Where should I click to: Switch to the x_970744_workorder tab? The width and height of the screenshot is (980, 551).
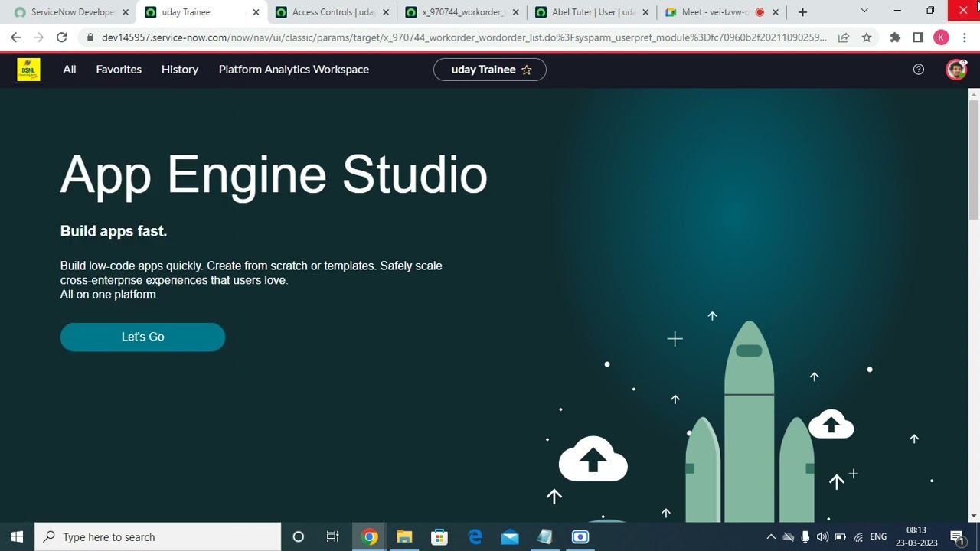point(461,12)
